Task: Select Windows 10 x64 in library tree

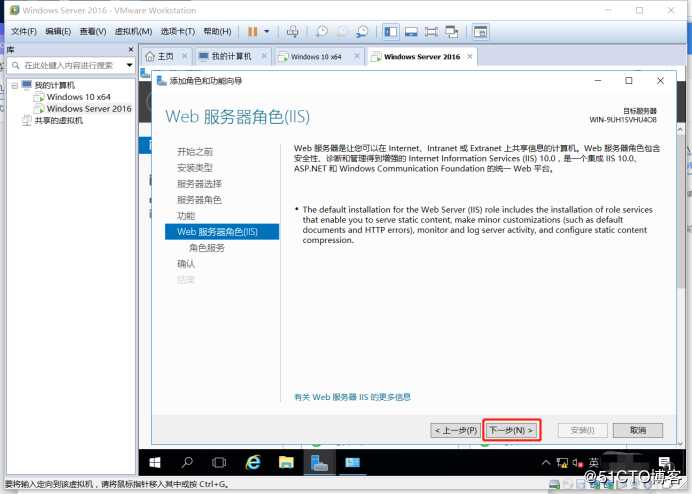Action: click(79, 97)
